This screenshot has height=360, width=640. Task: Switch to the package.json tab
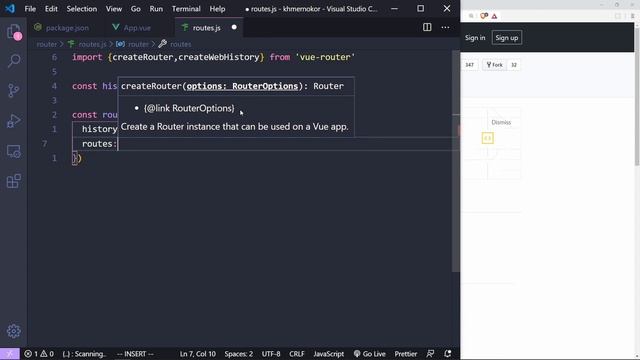62,28
